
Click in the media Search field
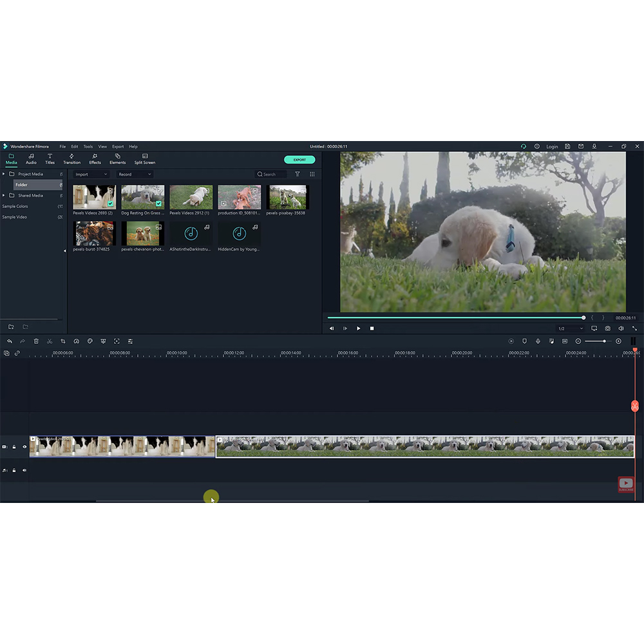point(271,174)
